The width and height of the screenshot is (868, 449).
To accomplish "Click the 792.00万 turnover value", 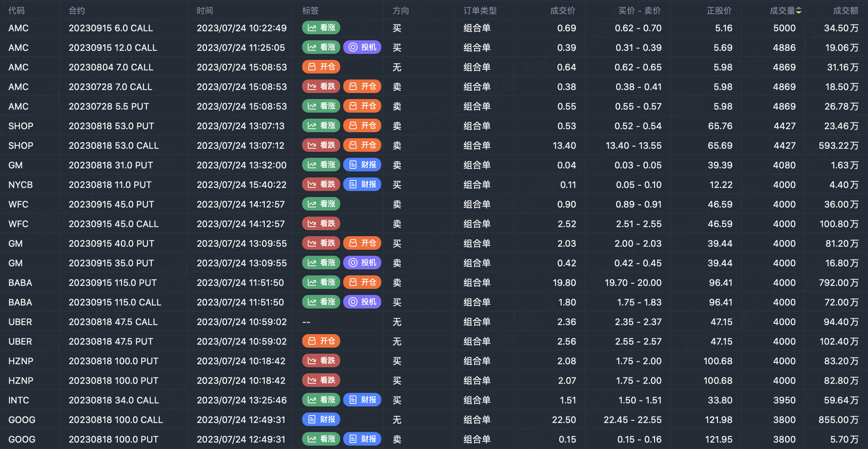I will [839, 283].
